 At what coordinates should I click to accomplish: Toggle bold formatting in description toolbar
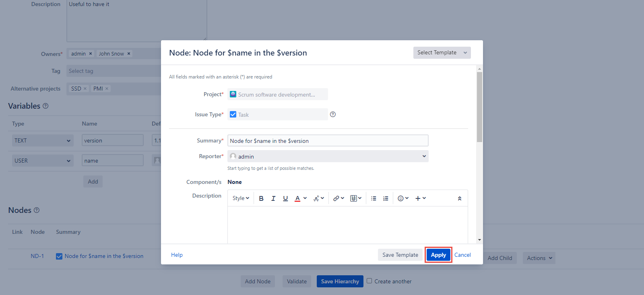[261, 198]
